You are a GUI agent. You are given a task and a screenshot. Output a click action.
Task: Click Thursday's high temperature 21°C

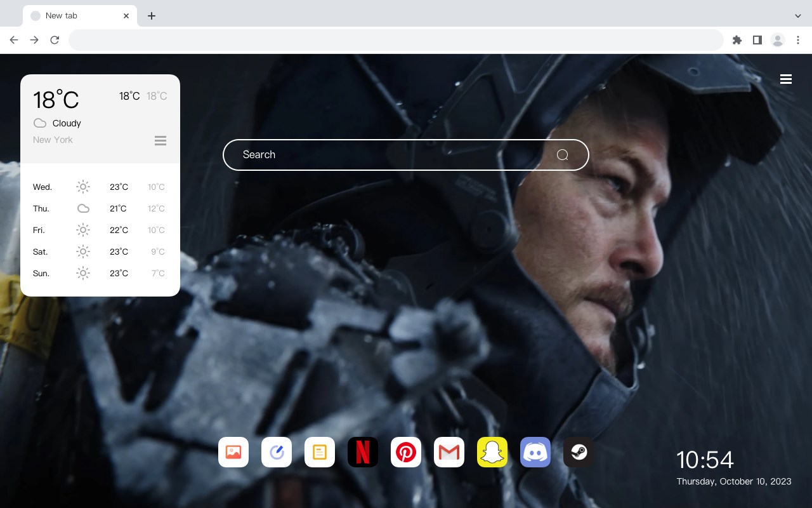(x=118, y=208)
